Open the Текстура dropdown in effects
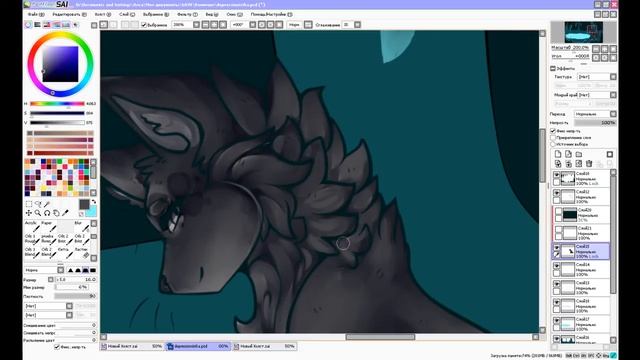640x360 pixels. pos(613,77)
